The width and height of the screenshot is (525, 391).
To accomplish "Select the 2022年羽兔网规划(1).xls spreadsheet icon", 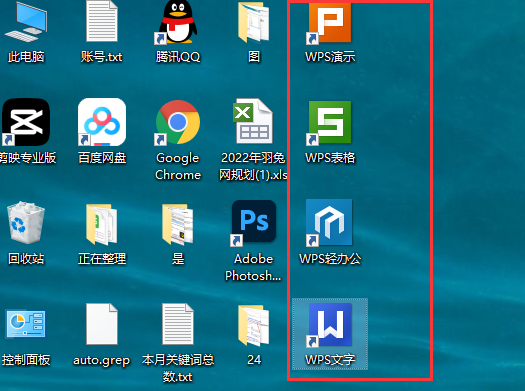I will point(254,121).
